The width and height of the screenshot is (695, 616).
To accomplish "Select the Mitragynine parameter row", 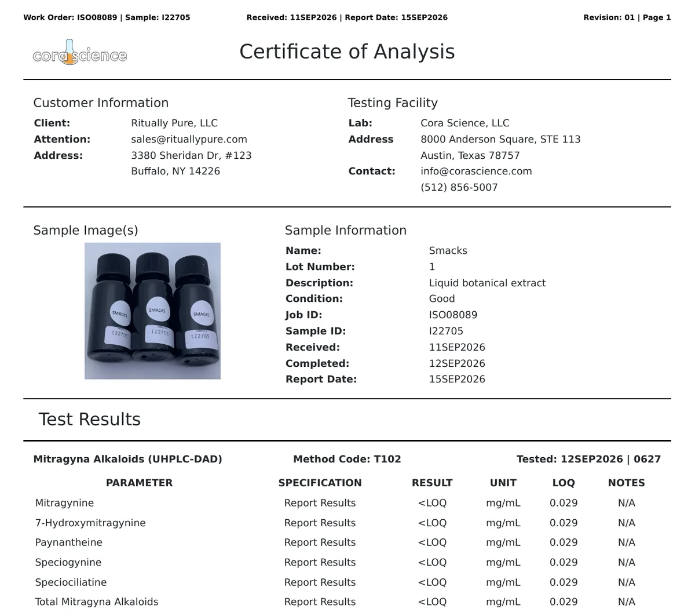I will click(347, 503).
